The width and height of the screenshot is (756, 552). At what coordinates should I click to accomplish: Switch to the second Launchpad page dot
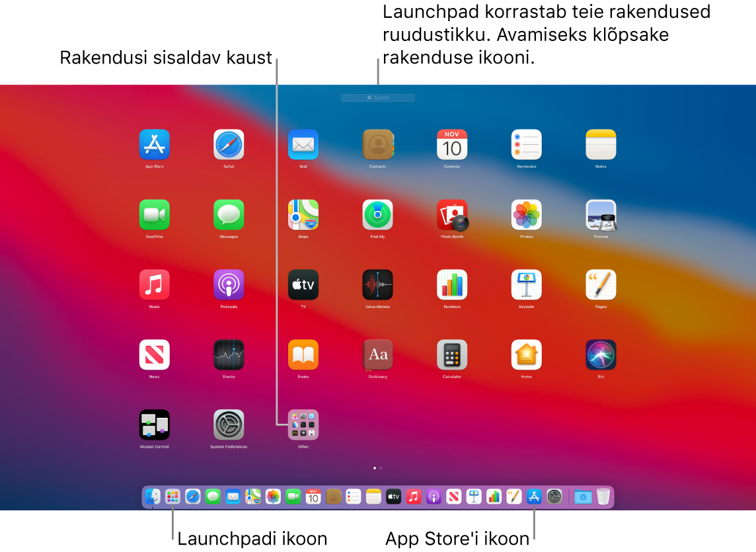[x=381, y=468]
